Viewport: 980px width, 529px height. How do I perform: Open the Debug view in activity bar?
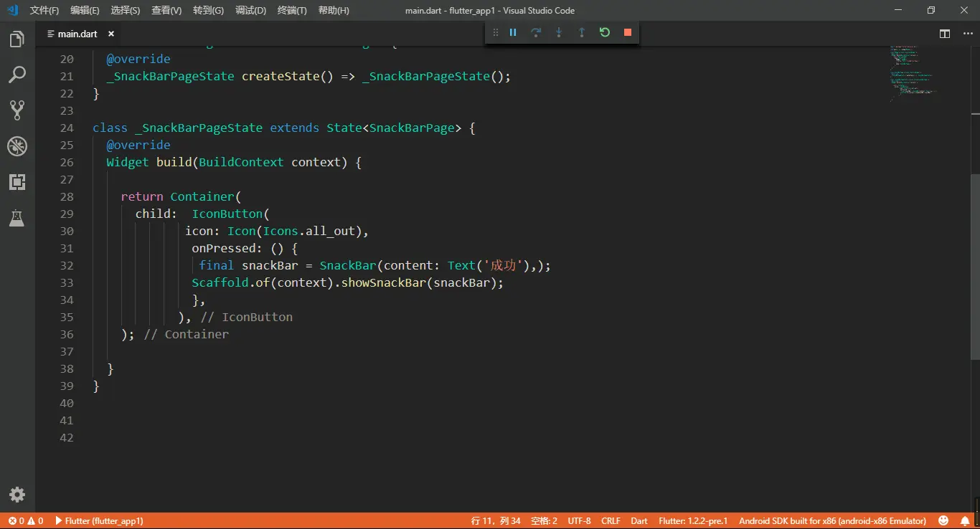coord(17,146)
